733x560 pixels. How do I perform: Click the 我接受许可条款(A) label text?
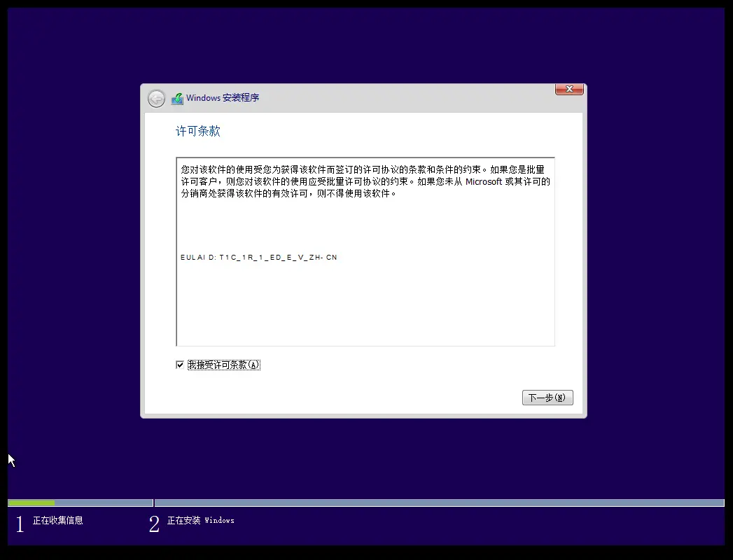point(223,365)
